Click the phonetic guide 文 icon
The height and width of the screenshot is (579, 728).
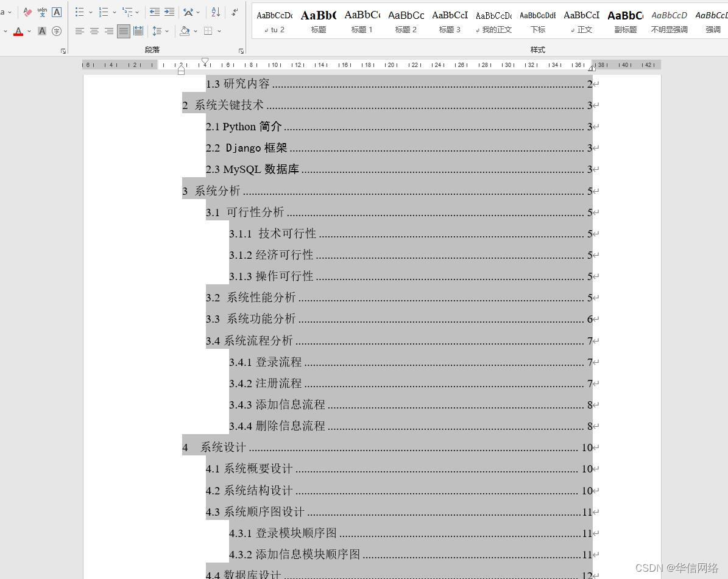pos(41,11)
